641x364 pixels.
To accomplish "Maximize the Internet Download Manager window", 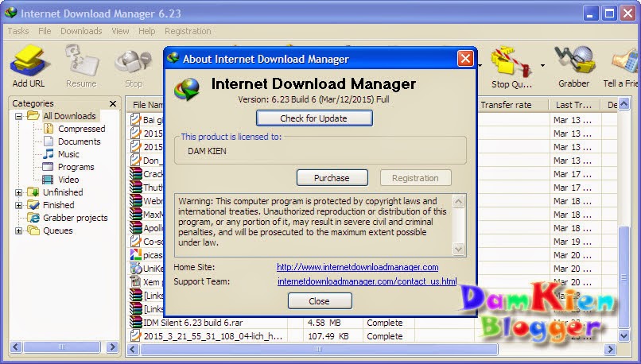I will [x=609, y=14].
